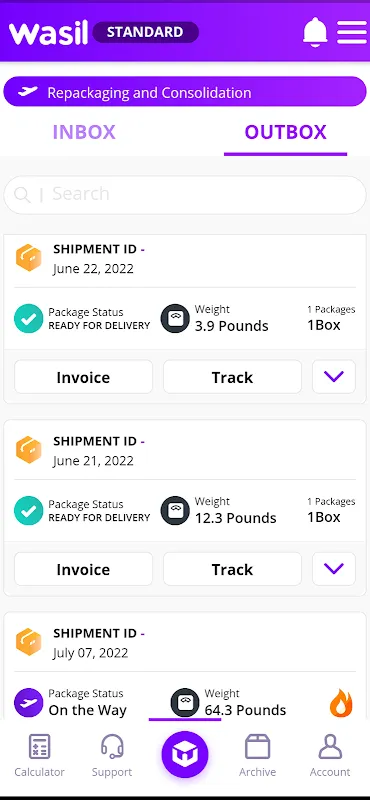Open notifications via the bell icon

point(315,32)
